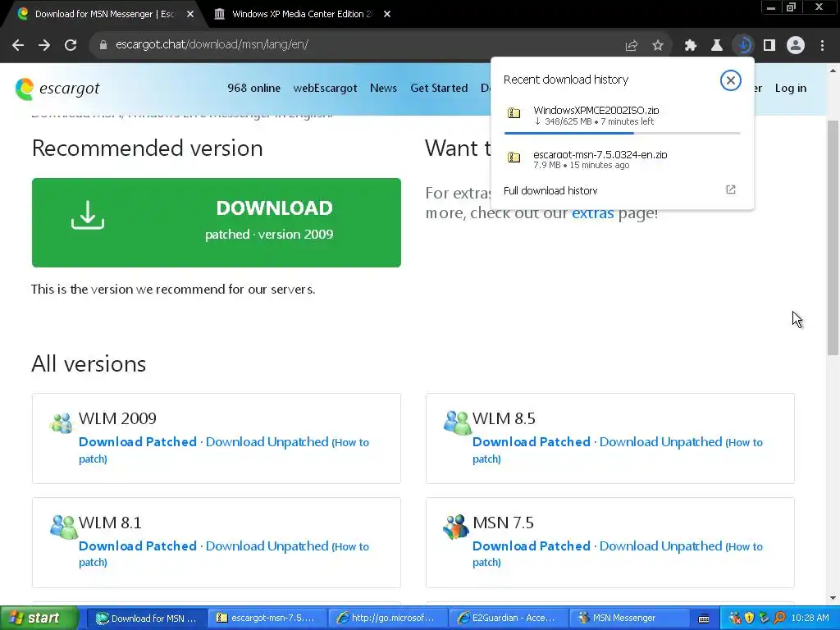Switch to escargot-msn-7.5 taskbar window
The width and height of the screenshot is (840, 630).
click(x=267, y=619)
